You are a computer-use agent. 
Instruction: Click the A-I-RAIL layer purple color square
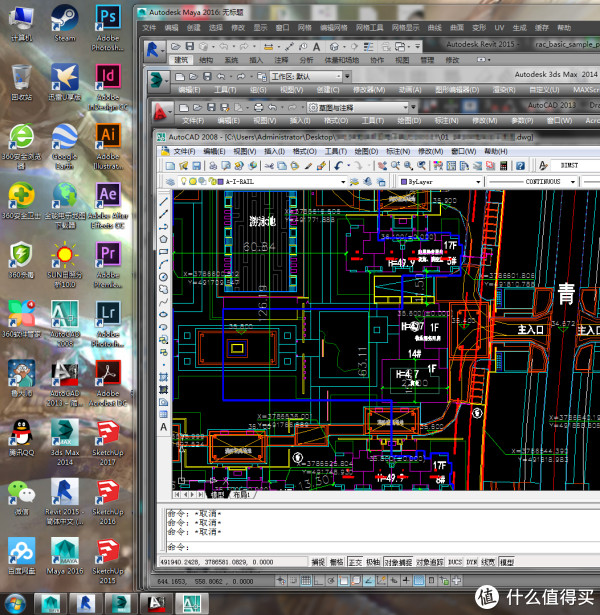(x=220, y=182)
